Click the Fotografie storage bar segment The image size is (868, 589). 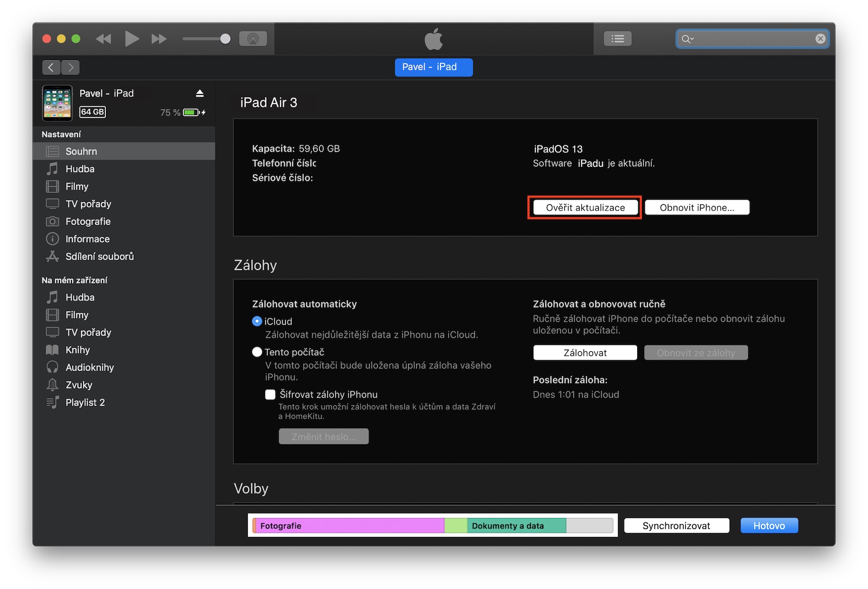point(350,525)
